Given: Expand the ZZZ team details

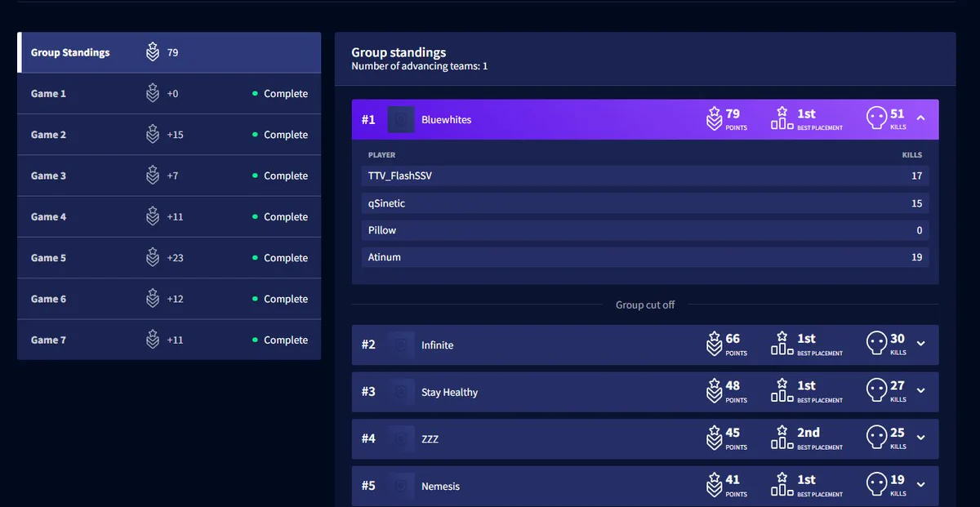Looking at the screenshot, I should tap(921, 438).
